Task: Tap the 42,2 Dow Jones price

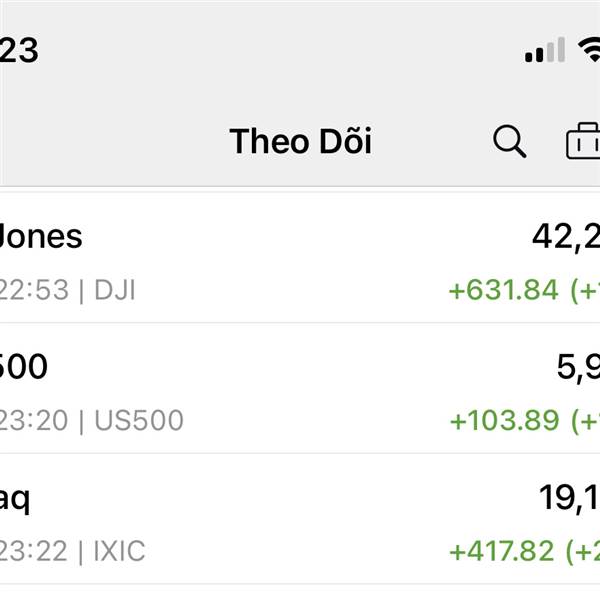Action: (566, 237)
